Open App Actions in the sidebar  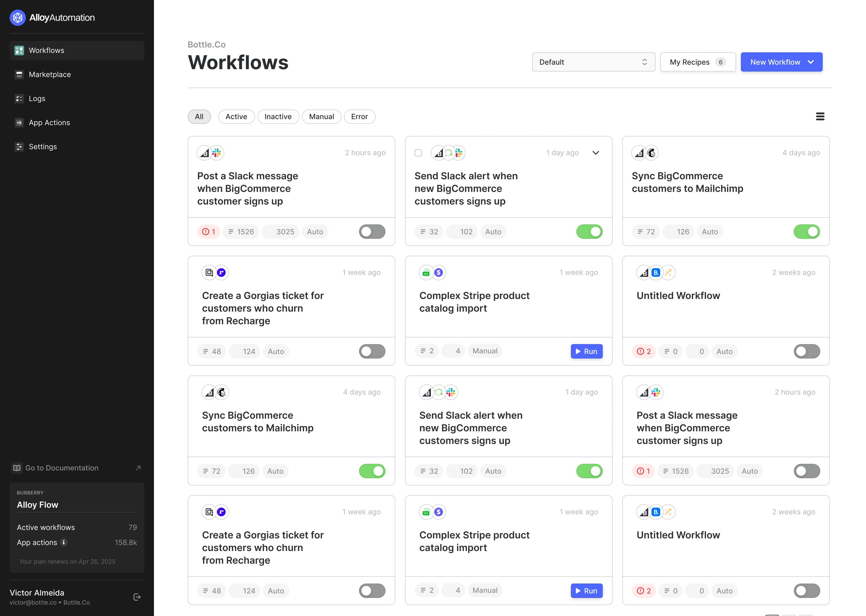[x=77, y=122]
